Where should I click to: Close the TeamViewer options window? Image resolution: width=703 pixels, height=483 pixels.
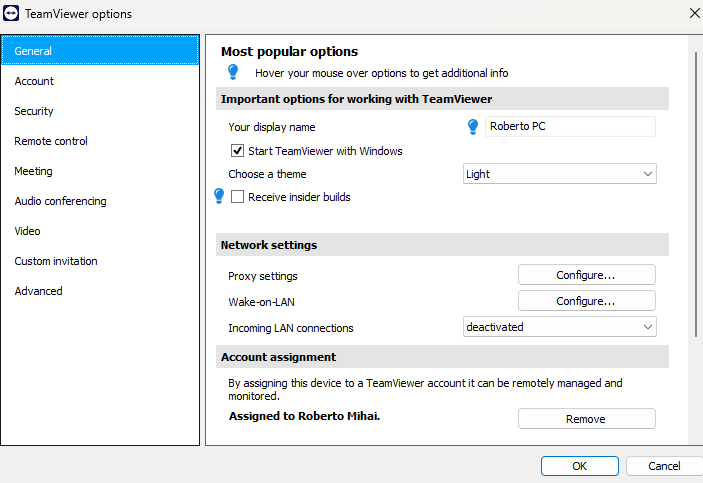[x=694, y=13]
